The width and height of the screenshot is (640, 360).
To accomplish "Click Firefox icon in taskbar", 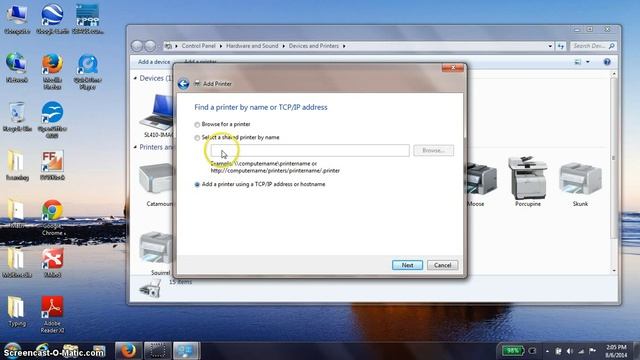I will pos(128,350).
